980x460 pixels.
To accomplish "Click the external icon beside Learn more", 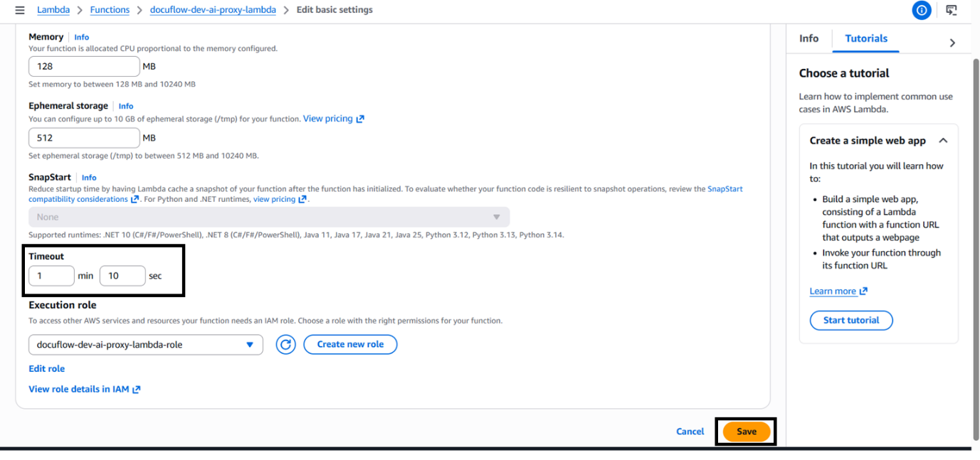I will tap(864, 291).
